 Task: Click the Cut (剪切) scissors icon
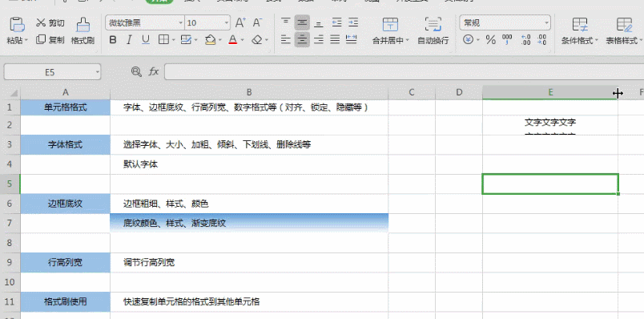41,22
